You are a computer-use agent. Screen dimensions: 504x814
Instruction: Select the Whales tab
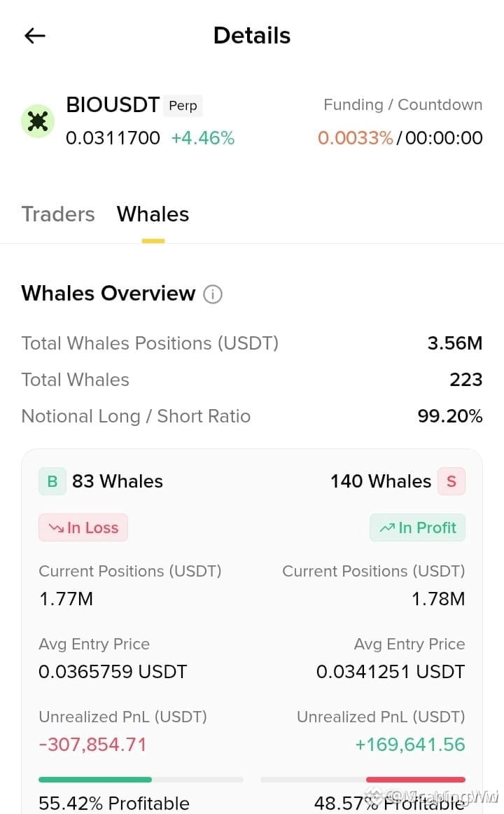tap(153, 214)
